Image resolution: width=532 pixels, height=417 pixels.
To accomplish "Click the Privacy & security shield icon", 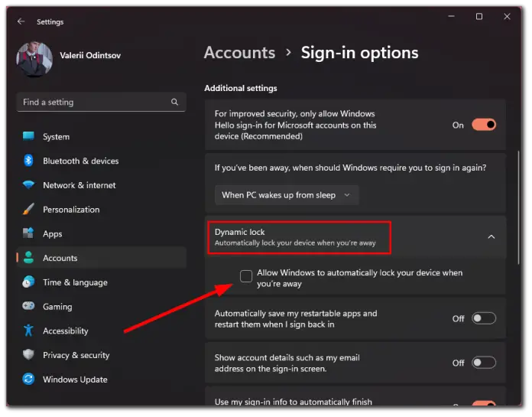I will click(x=28, y=354).
